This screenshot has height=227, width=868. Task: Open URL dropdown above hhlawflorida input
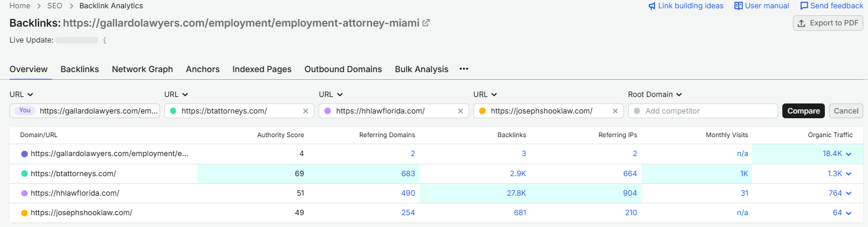point(331,95)
